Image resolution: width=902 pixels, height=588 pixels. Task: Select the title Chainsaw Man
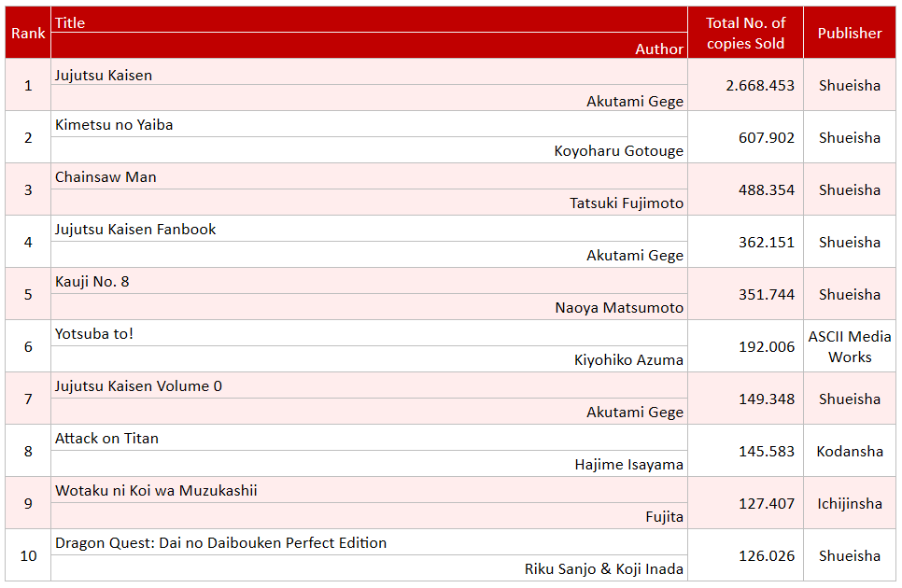click(x=106, y=177)
